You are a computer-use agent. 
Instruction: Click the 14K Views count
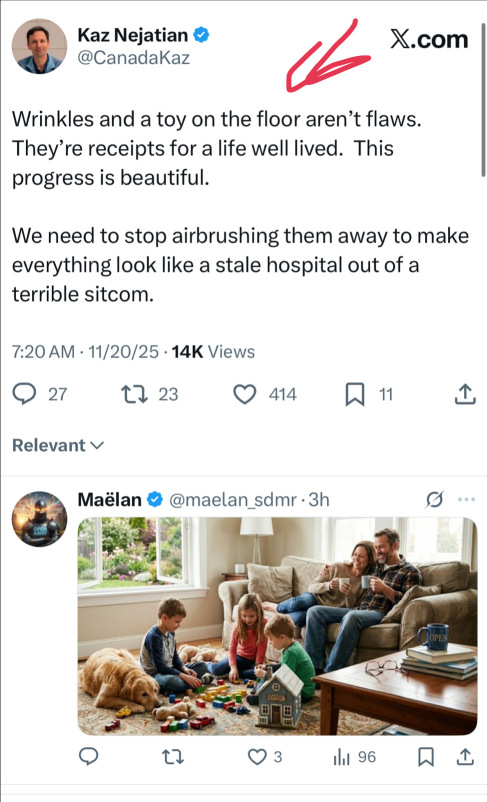213,352
